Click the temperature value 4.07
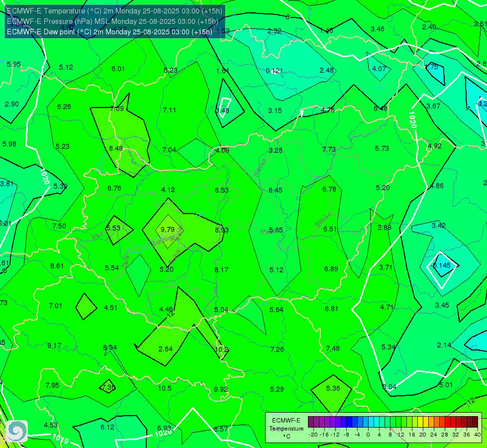This screenshot has width=487, height=448. coord(379,69)
